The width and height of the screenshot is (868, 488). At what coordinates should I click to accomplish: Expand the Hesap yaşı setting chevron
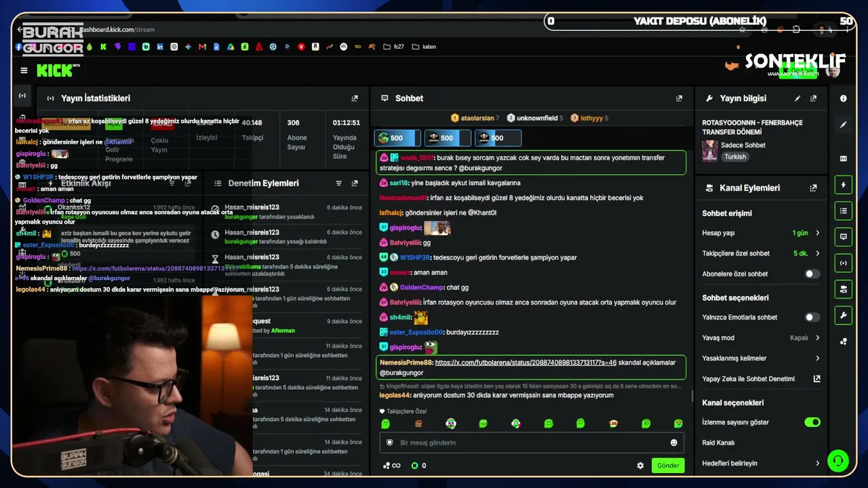pos(817,233)
